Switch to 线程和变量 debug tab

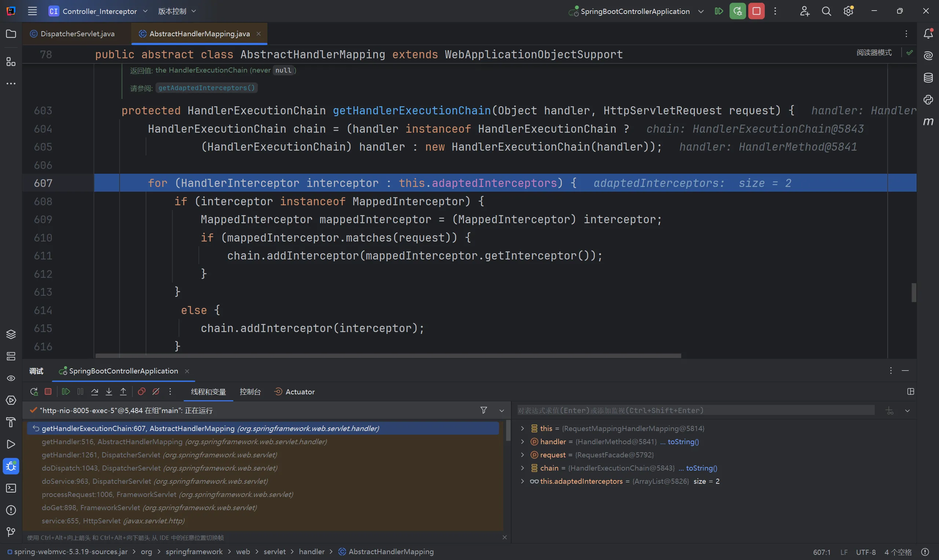pyautogui.click(x=208, y=392)
